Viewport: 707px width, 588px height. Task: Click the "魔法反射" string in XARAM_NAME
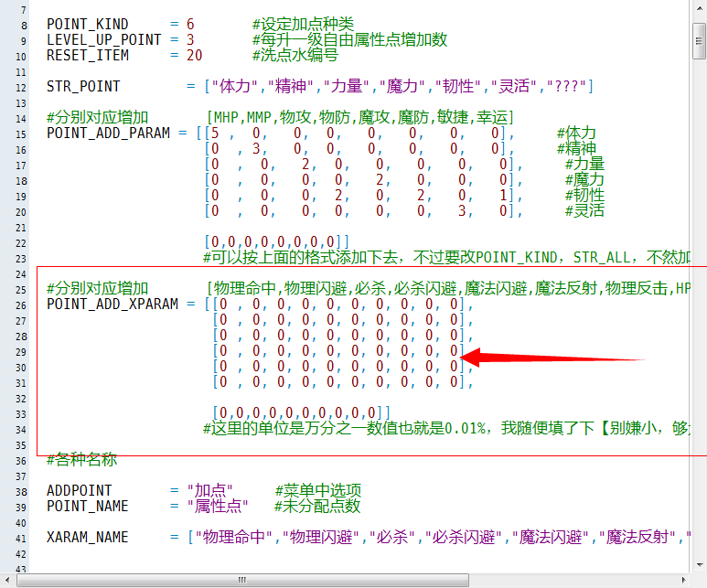click(x=637, y=538)
